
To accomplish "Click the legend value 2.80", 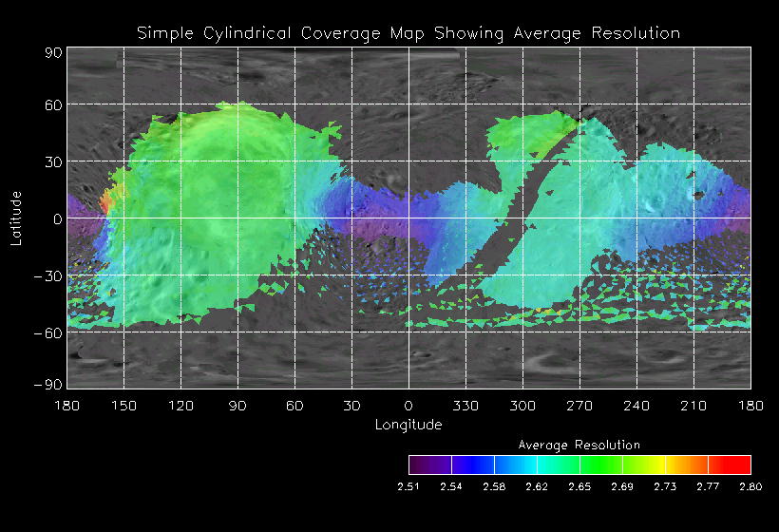I will 750,486.
